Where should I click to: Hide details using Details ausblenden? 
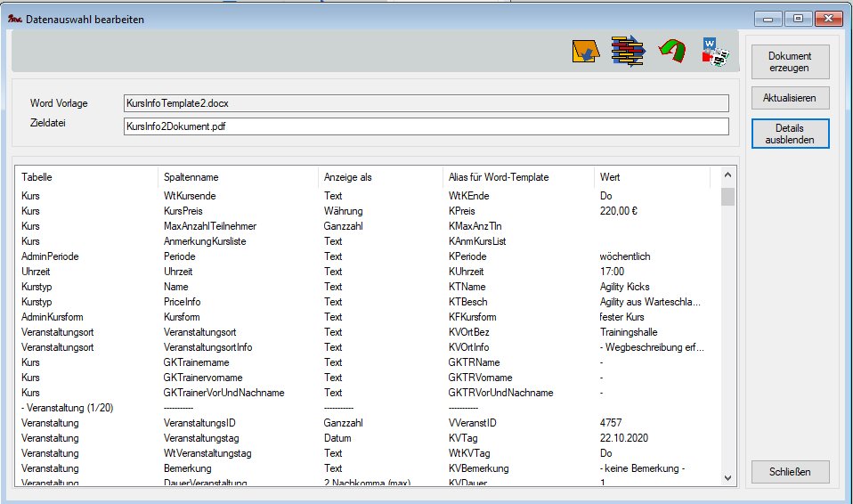(x=790, y=134)
